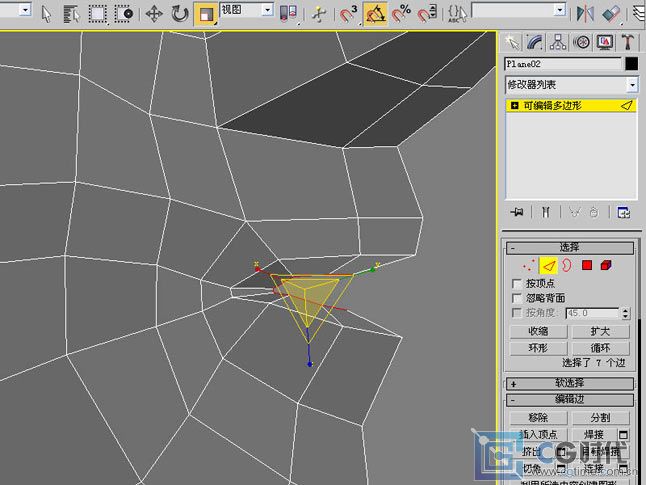Click the Mirror tool icon
This screenshot has height=485, width=646.
coord(585,14)
